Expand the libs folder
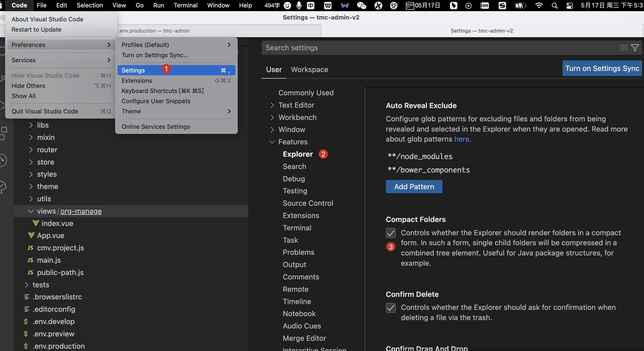 pos(31,125)
